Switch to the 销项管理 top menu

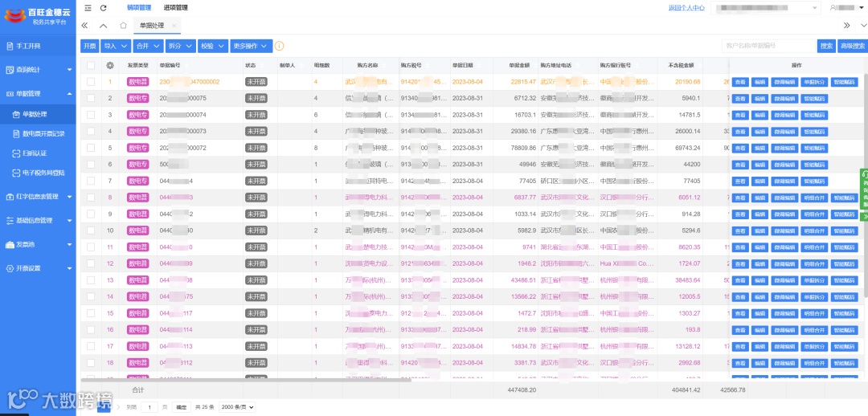[x=139, y=8]
